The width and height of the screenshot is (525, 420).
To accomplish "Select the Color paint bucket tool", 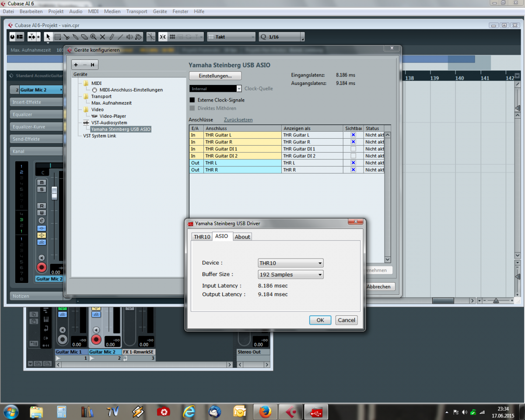I will click(139, 37).
